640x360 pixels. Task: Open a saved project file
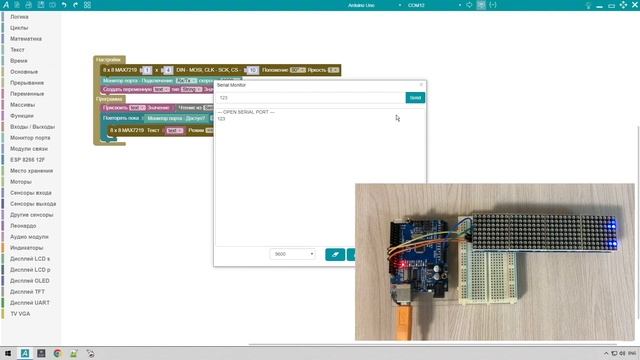[29, 5]
